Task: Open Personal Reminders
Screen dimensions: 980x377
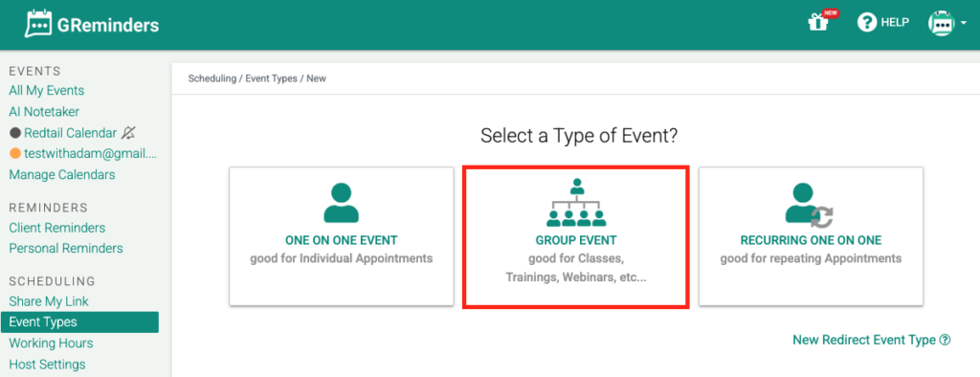Action: [x=66, y=248]
